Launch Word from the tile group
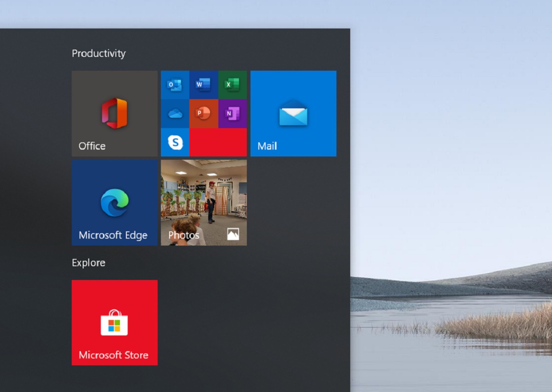 203,85
